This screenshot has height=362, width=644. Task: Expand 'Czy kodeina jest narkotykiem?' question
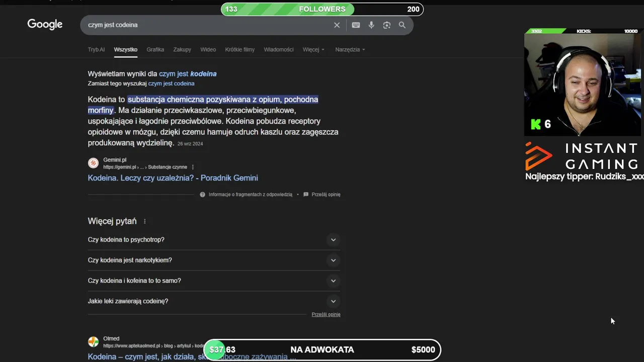click(x=214, y=260)
